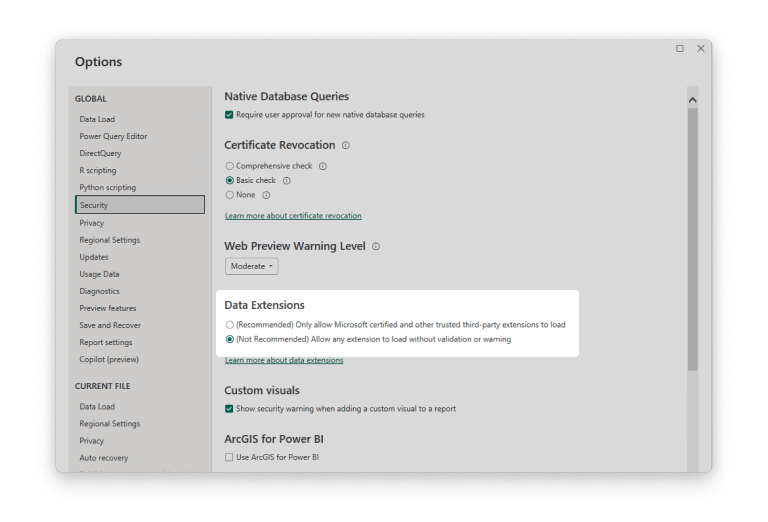Viewport: 768px width, 522px height.
Task: Click info icon next to Certificate Revocation
Action: tap(346, 146)
